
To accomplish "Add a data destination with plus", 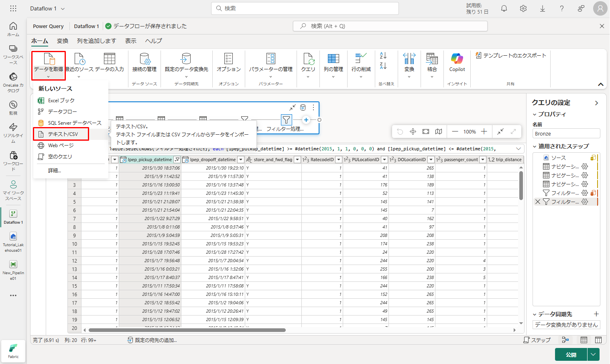I will (x=596, y=314).
